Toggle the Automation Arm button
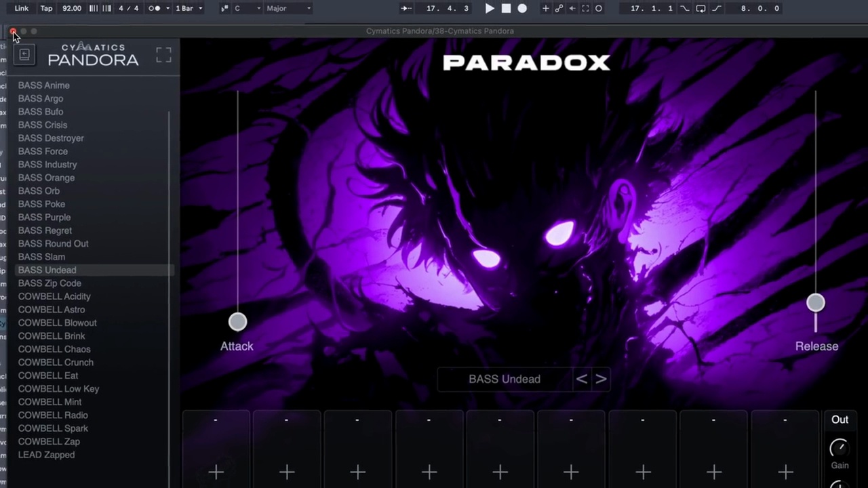 click(559, 8)
